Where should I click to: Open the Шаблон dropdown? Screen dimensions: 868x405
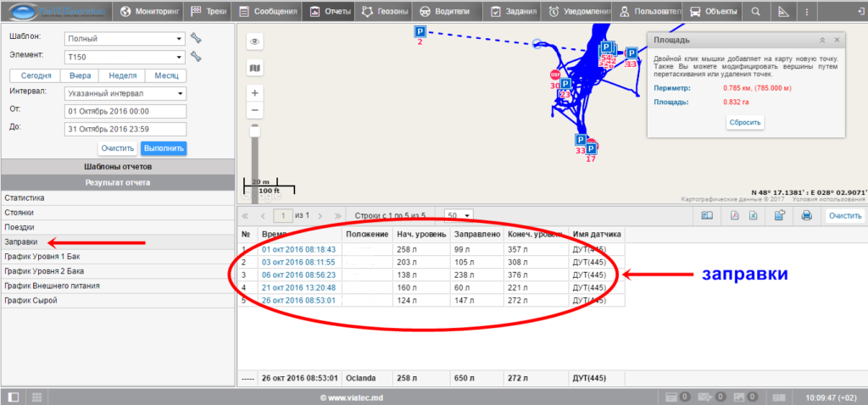tap(125, 39)
